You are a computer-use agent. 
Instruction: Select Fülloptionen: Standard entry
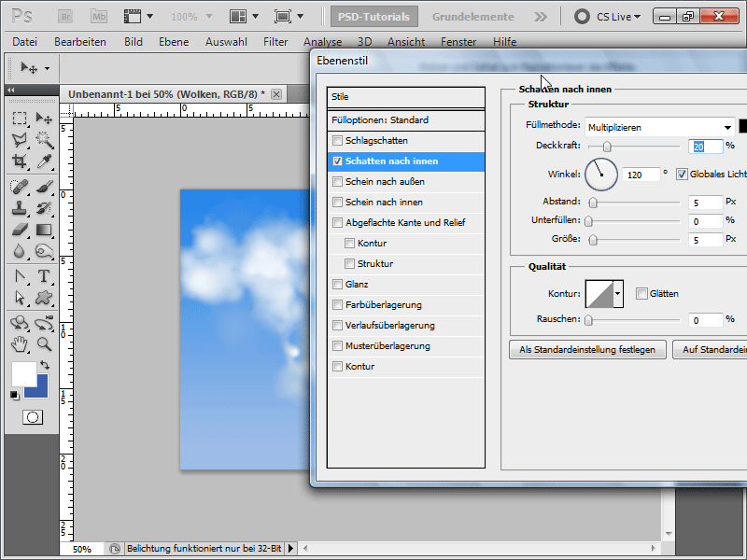pyautogui.click(x=406, y=120)
